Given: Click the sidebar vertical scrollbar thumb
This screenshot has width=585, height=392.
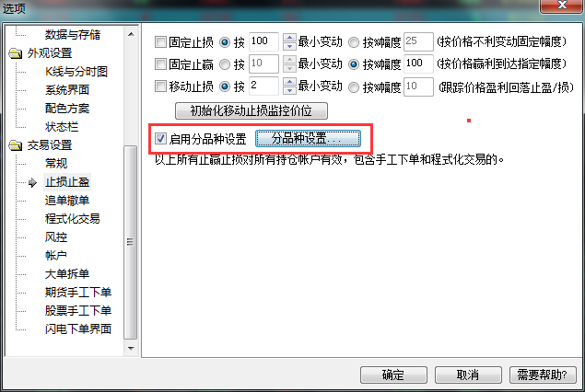Looking at the screenshot, I should [x=131, y=242].
